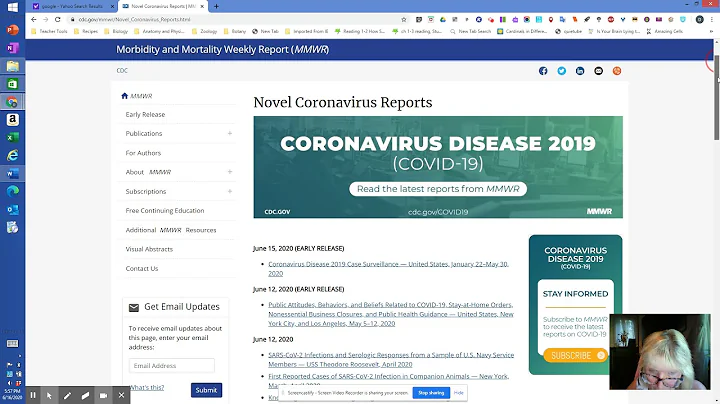Open SARS-CoV-2 Navy Service Members report link
720x404 pixels.
(x=391, y=359)
